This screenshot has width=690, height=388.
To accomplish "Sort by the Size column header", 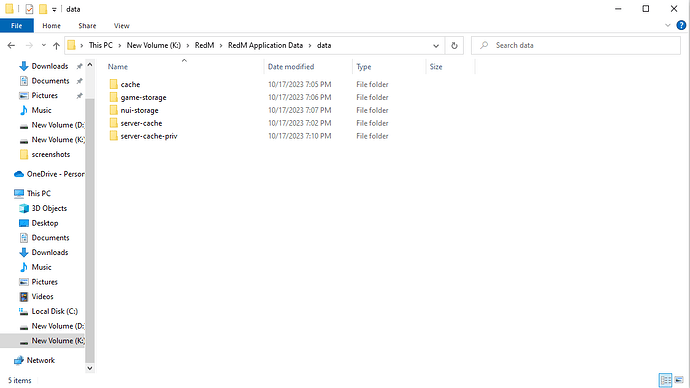I will coord(436,67).
